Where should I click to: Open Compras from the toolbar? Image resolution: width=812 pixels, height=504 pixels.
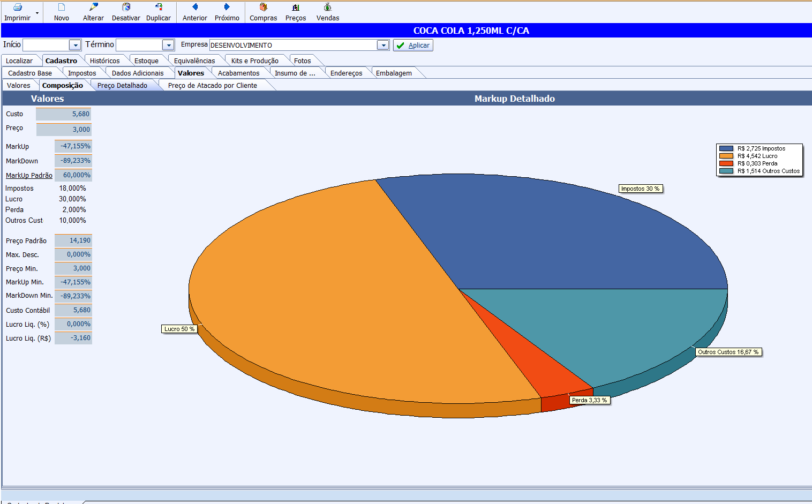point(263,7)
